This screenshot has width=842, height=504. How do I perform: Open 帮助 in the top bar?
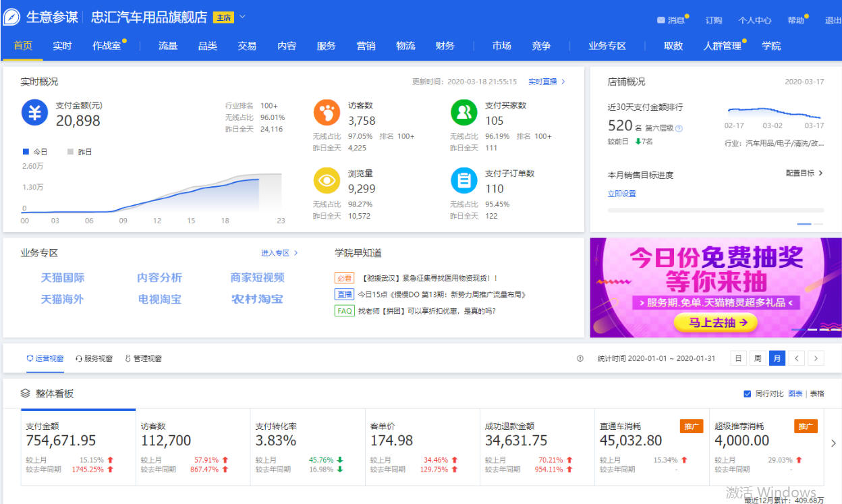(x=795, y=20)
